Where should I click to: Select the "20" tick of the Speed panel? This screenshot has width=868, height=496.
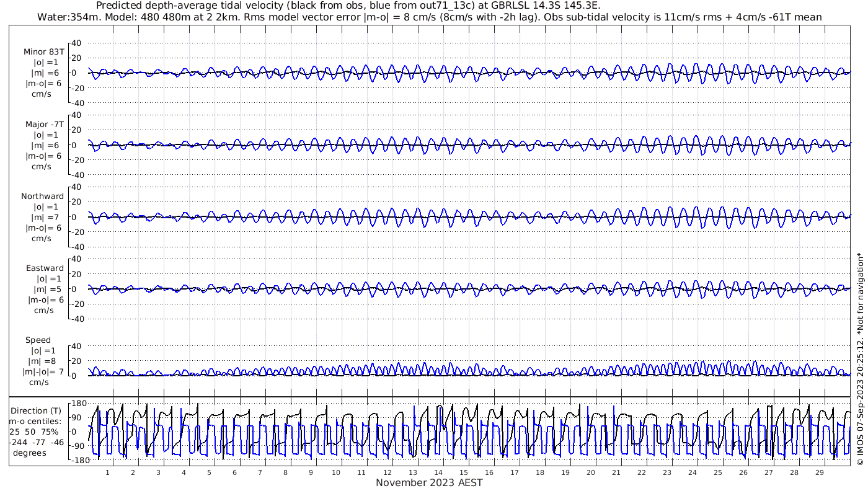[77, 361]
